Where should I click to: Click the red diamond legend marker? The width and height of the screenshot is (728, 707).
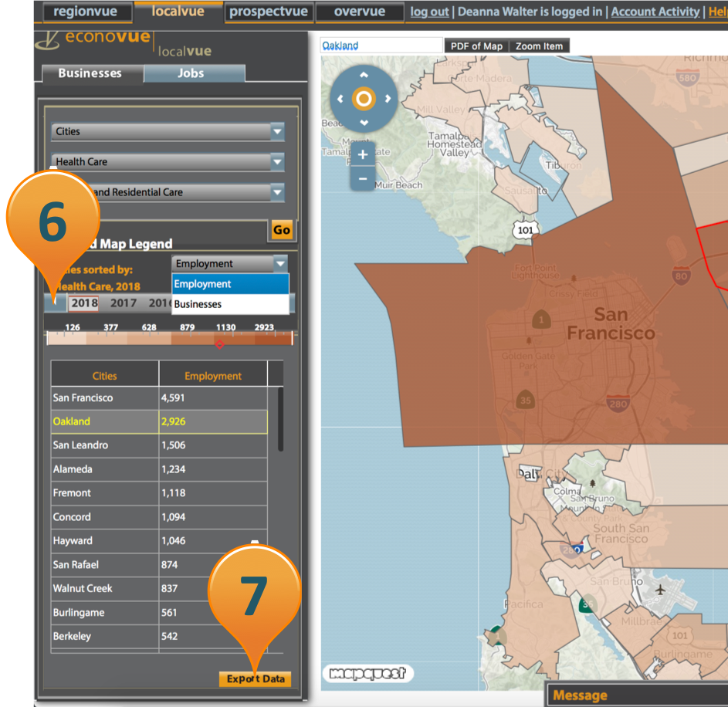point(219,344)
